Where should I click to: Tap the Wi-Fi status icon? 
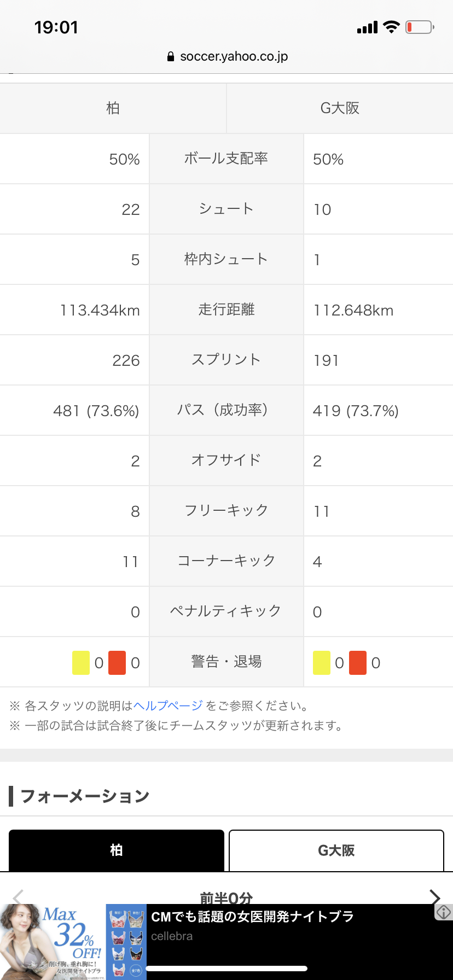tap(391, 27)
